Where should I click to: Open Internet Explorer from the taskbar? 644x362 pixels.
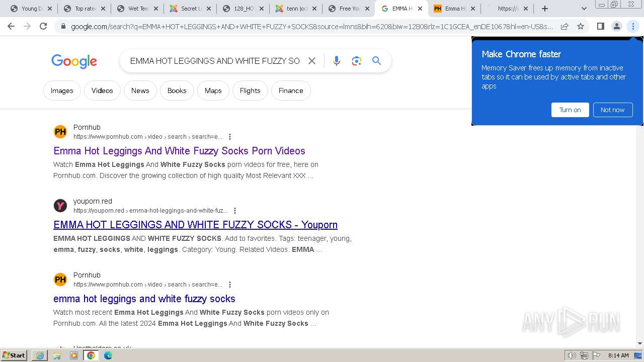click(x=40, y=355)
